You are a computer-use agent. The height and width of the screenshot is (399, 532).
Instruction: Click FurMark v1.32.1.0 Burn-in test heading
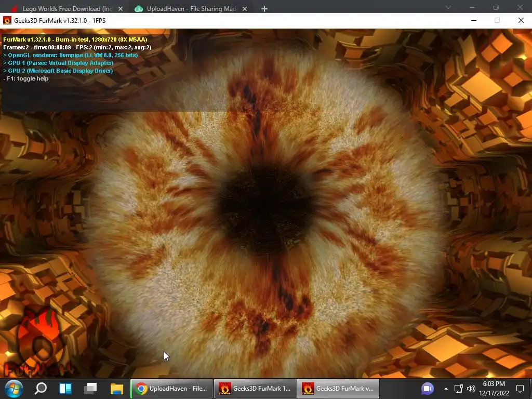[x=75, y=39]
